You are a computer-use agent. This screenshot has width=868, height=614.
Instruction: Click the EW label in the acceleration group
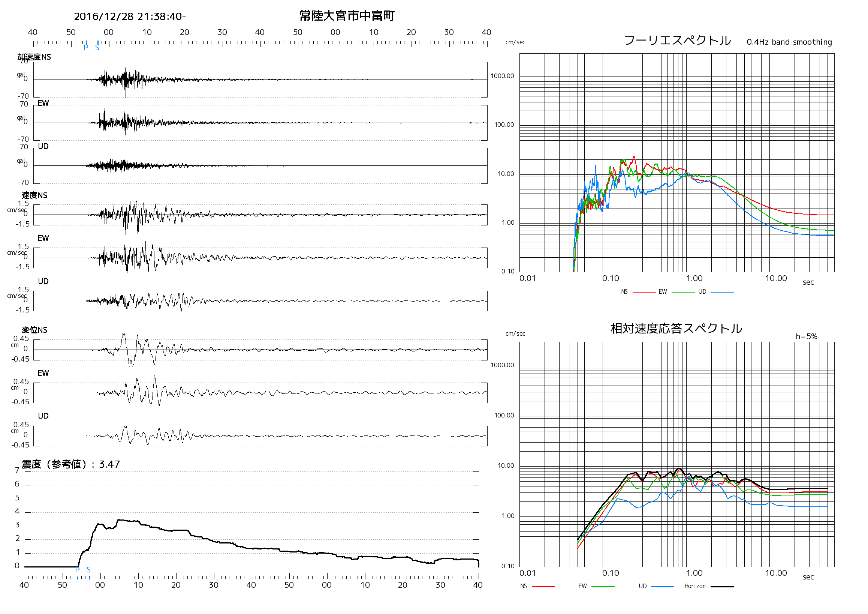[43, 103]
